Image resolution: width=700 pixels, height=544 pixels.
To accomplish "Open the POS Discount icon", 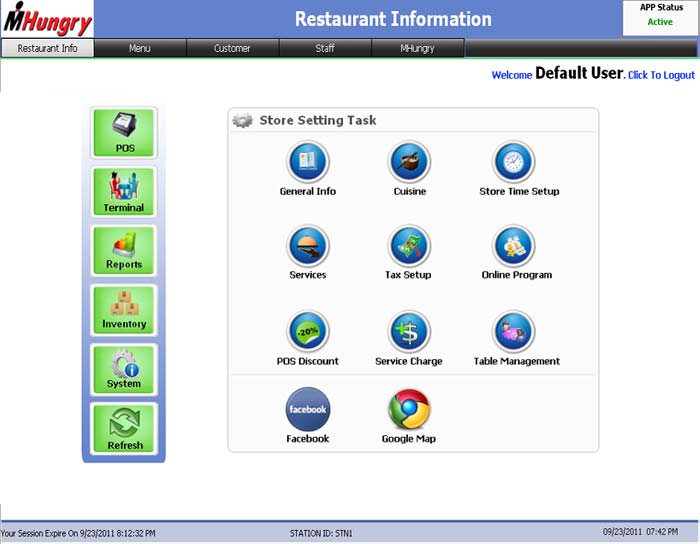I will pyautogui.click(x=308, y=332).
